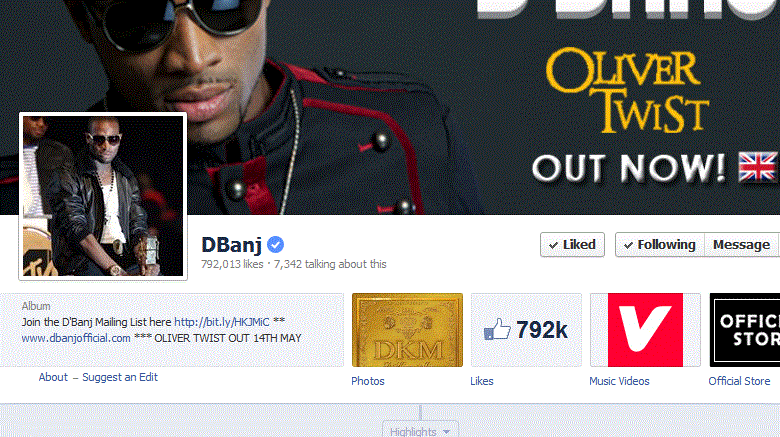Screen dimensions: 780x437
Task: Click Suggest an Edit
Action: coord(120,377)
